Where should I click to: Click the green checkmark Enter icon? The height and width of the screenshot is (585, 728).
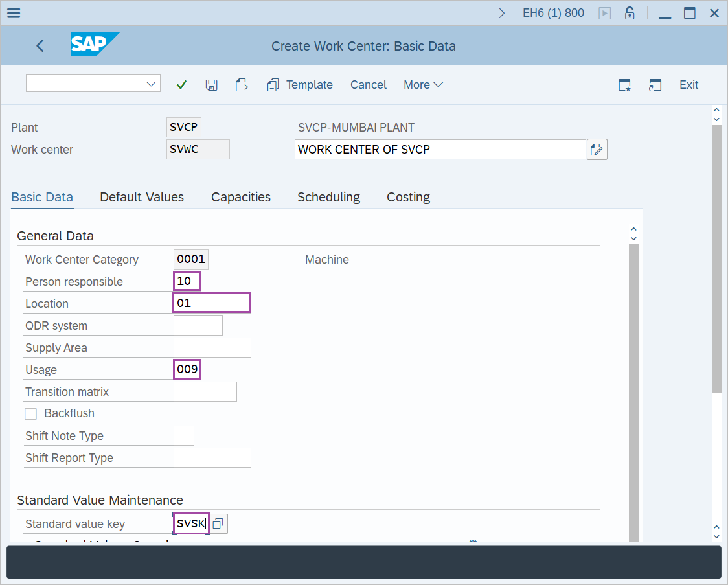(181, 85)
